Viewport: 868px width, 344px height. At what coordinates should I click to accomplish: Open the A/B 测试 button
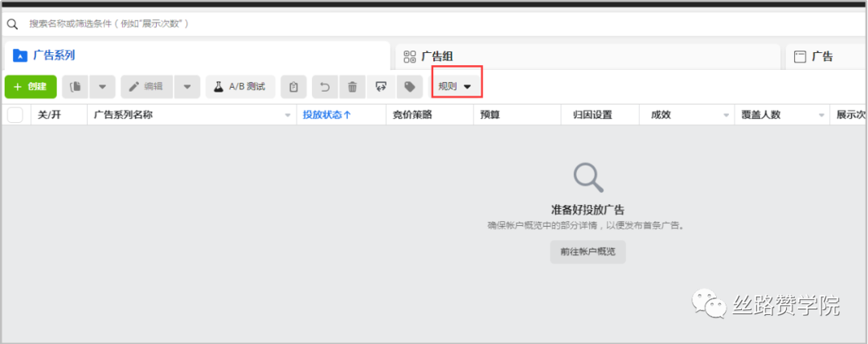[x=240, y=87]
